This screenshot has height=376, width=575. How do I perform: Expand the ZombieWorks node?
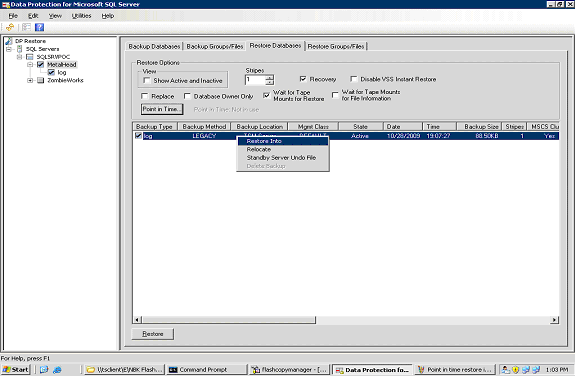coord(30,80)
